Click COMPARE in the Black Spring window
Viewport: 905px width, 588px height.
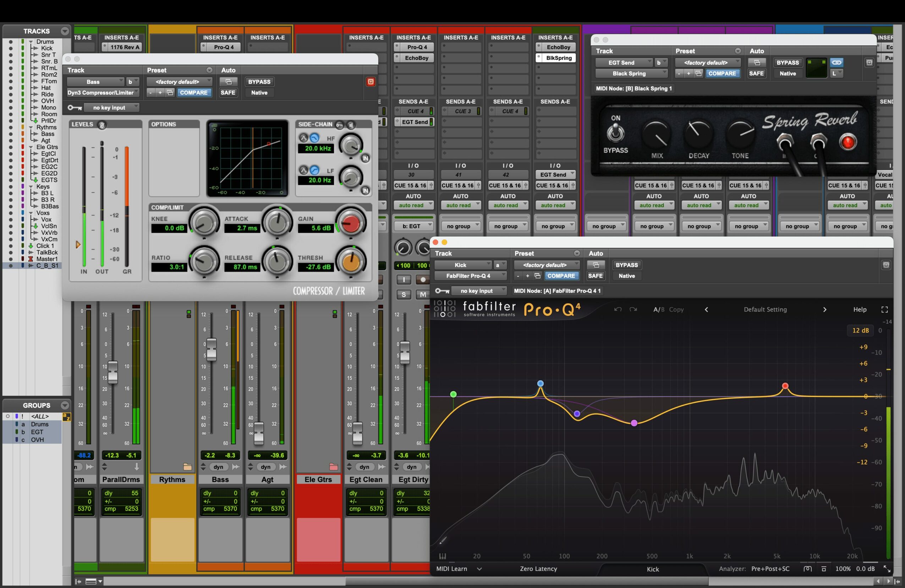pyautogui.click(x=722, y=73)
